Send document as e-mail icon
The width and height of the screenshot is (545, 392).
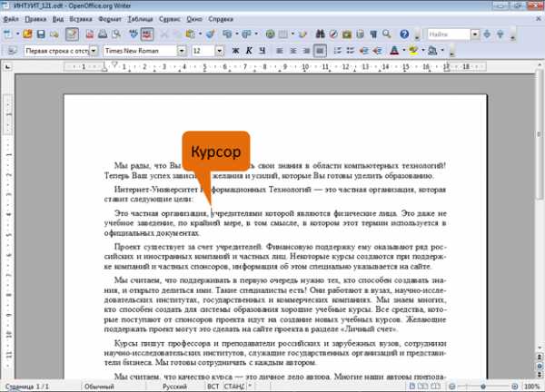[x=54, y=34]
